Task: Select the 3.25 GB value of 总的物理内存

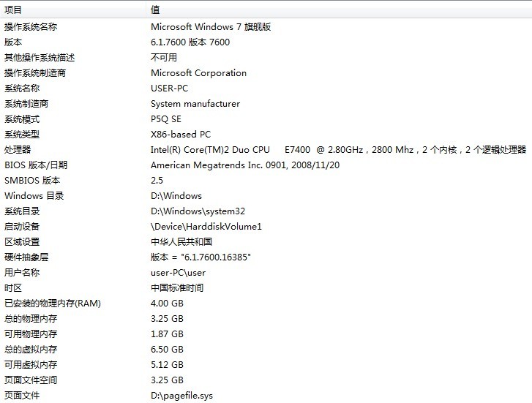Action: pyautogui.click(x=167, y=319)
